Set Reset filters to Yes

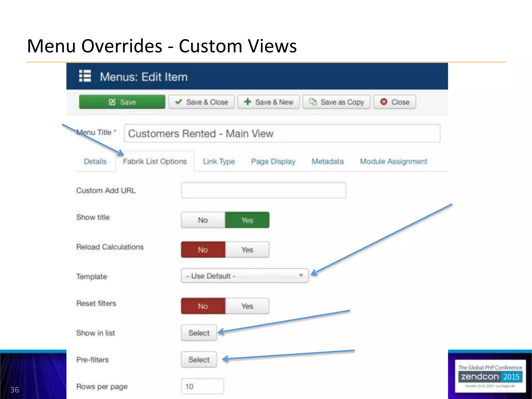click(247, 306)
